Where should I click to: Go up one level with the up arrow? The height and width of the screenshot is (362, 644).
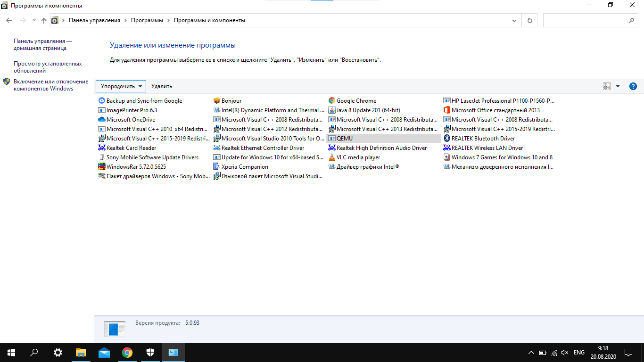pos(44,20)
